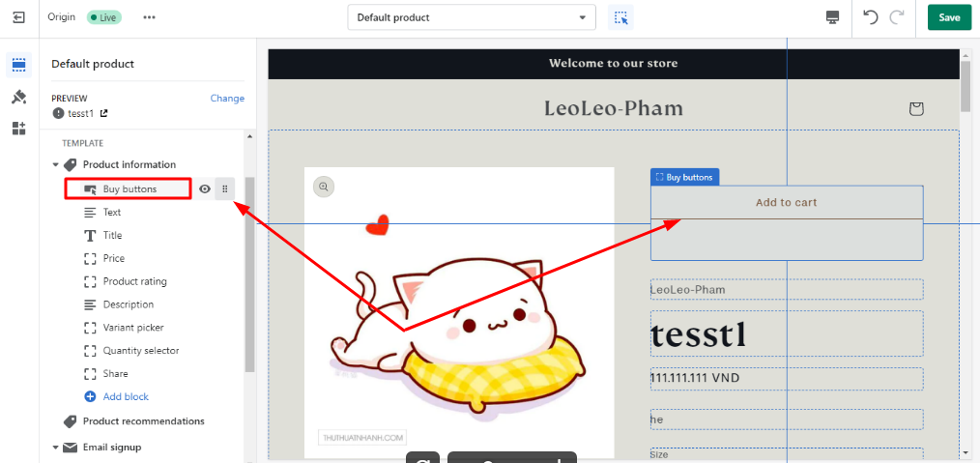Click the Email signup envelope icon
Image resolution: width=980 pixels, height=463 pixels.
(x=70, y=448)
